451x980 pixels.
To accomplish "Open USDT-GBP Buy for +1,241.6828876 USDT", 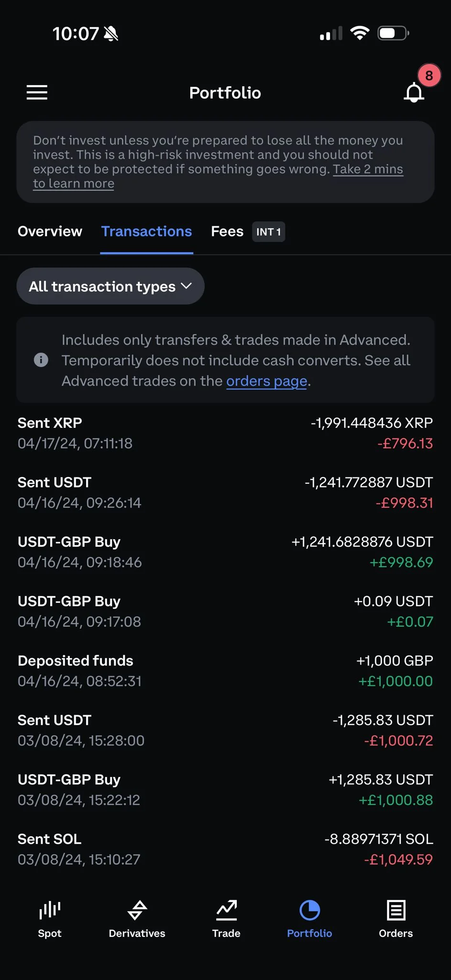I will click(225, 552).
